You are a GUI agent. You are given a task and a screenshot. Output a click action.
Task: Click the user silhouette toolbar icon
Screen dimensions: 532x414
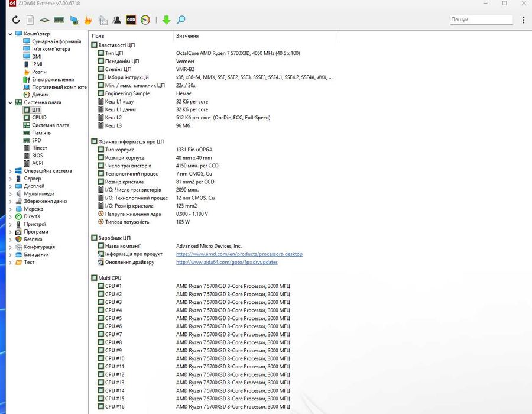tap(116, 20)
